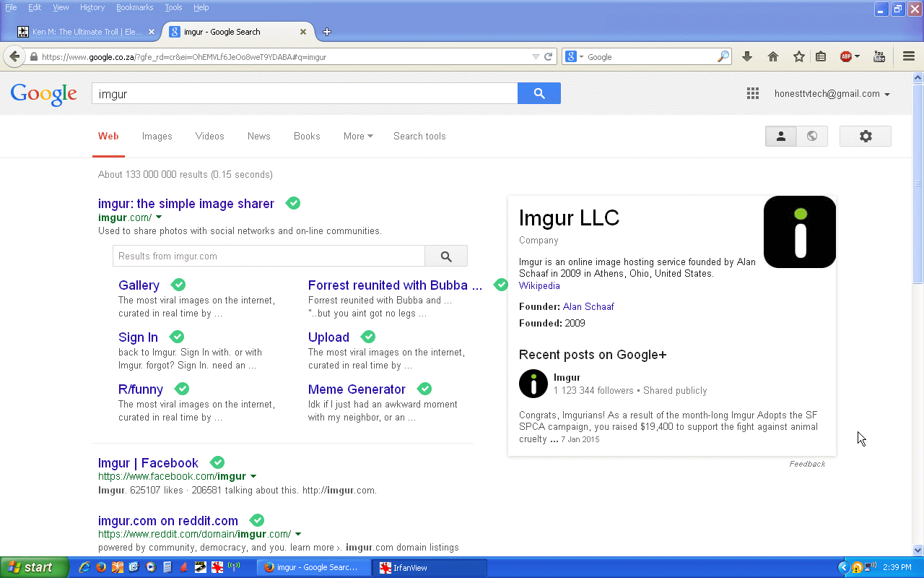Click the YouTube toolbar icon
924x578 pixels.
coord(879,56)
